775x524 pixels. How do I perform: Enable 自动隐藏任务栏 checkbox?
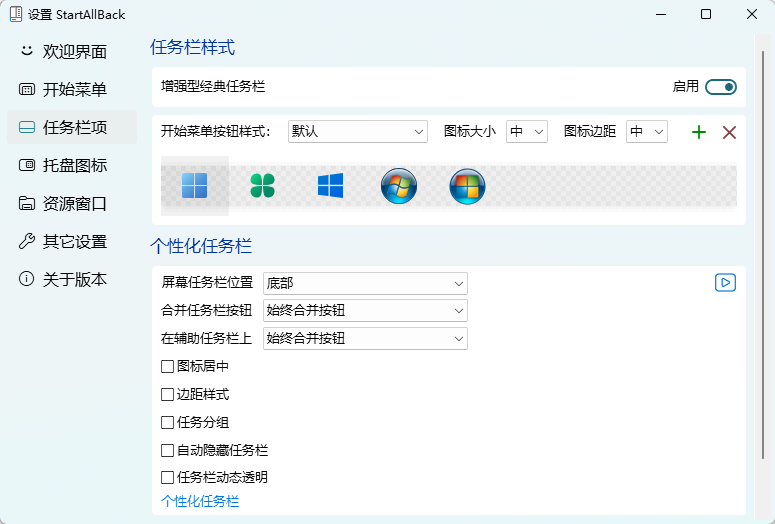168,450
